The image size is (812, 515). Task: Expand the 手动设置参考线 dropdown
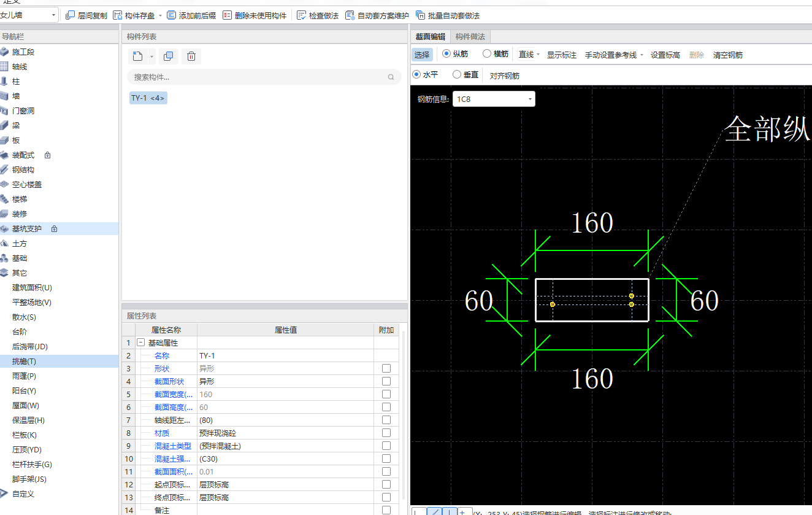[642, 55]
